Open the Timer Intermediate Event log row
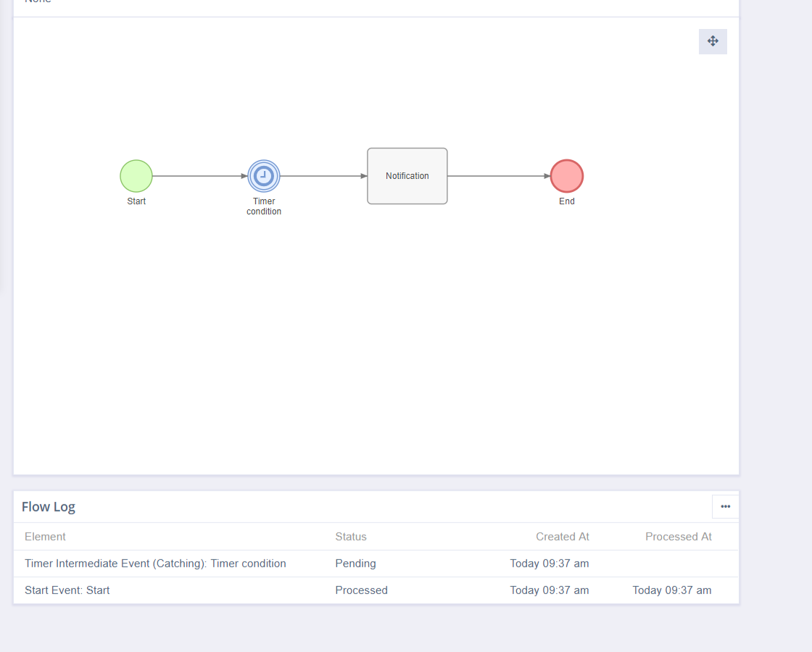 (x=155, y=564)
